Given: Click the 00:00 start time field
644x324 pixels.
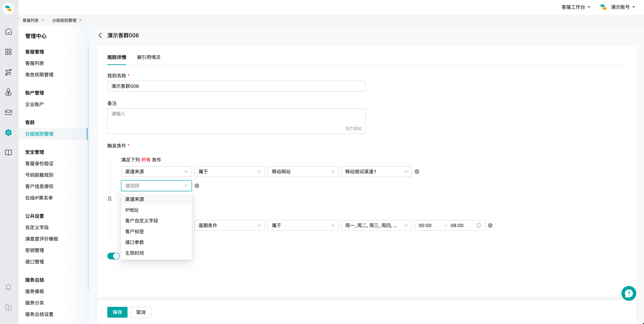Looking at the screenshot, I should (x=428, y=225).
